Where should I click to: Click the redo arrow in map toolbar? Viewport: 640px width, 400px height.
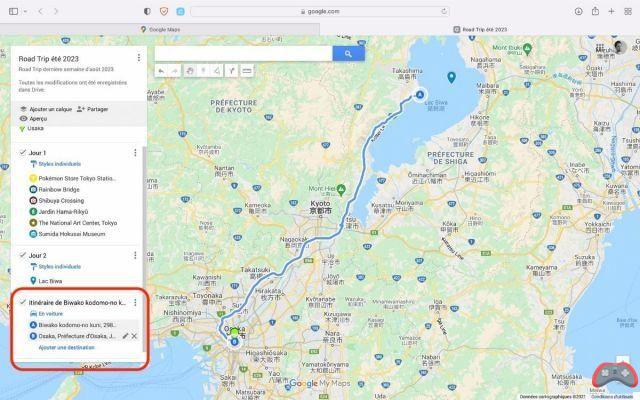174,71
